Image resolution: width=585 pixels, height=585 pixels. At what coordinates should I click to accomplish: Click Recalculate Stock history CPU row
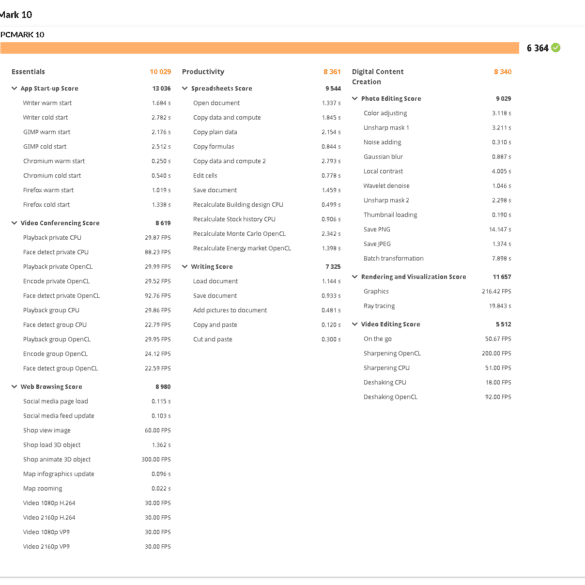pyautogui.click(x=267, y=219)
